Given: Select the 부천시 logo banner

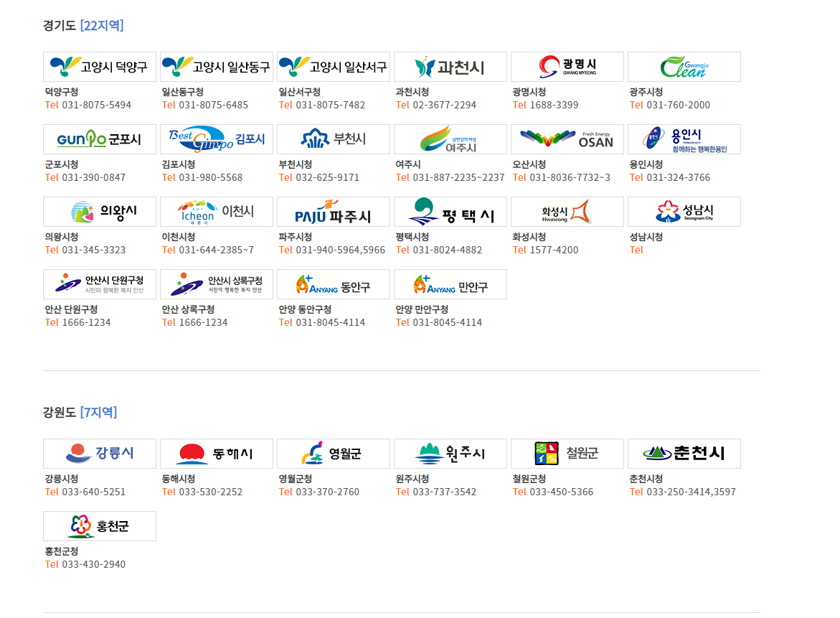Looking at the screenshot, I should (x=334, y=139).
